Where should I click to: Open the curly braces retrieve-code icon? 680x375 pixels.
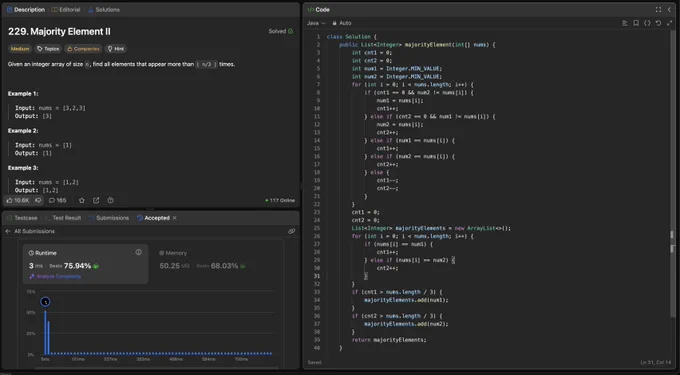pos(647,23)
